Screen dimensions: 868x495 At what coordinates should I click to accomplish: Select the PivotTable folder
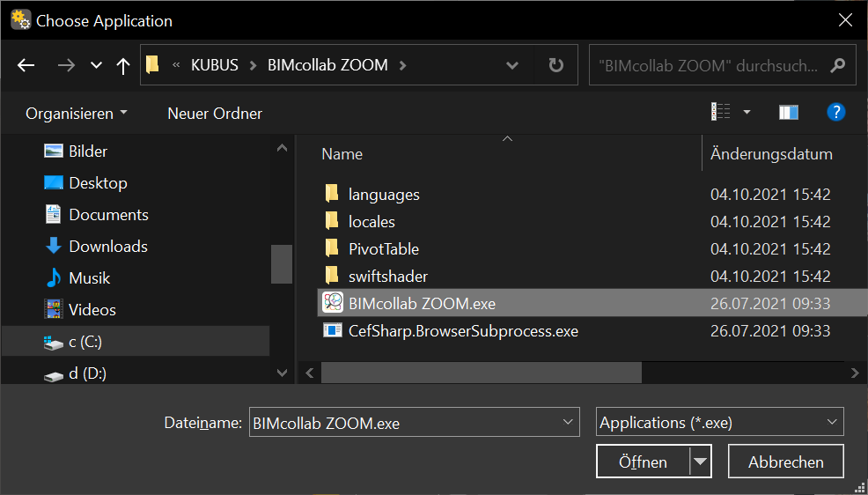[x=384, y=249]
